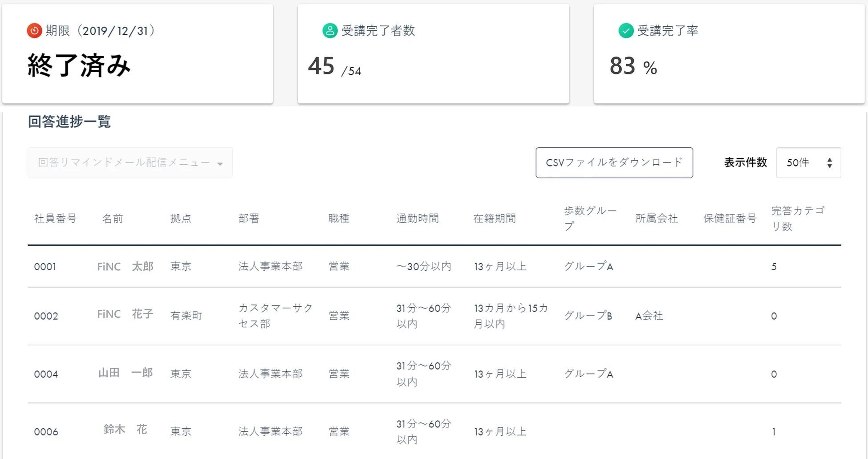Expand the display count dropdown to change page size

(x=808, y=163)
